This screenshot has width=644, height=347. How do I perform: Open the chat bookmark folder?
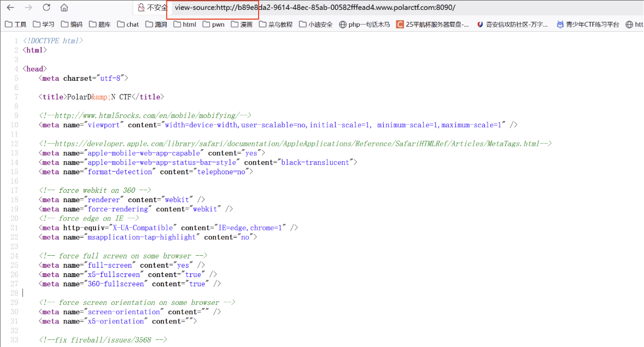click(128, 24)
